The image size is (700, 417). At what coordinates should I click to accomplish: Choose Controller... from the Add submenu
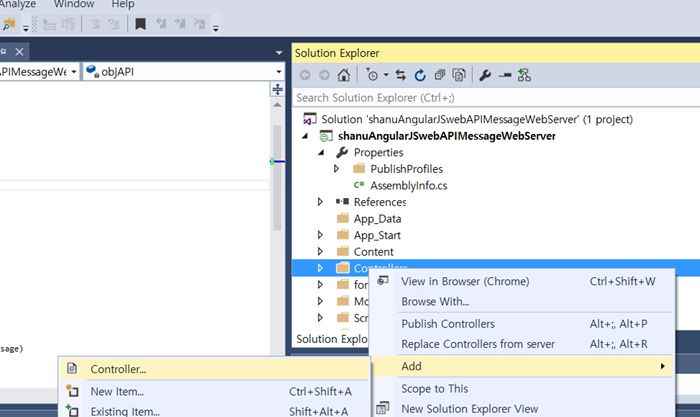click(x=214, y=369)
